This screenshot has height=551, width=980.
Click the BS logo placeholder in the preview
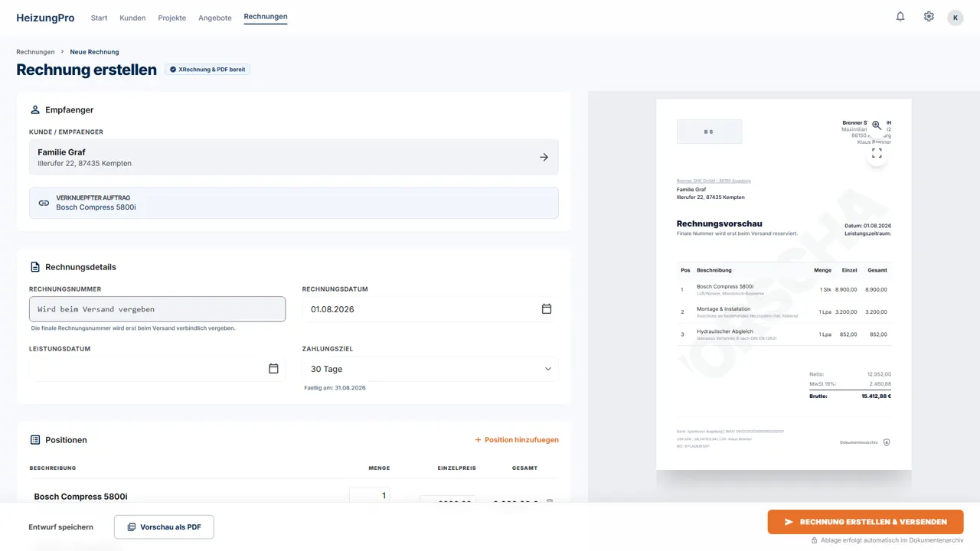[709, 132]
